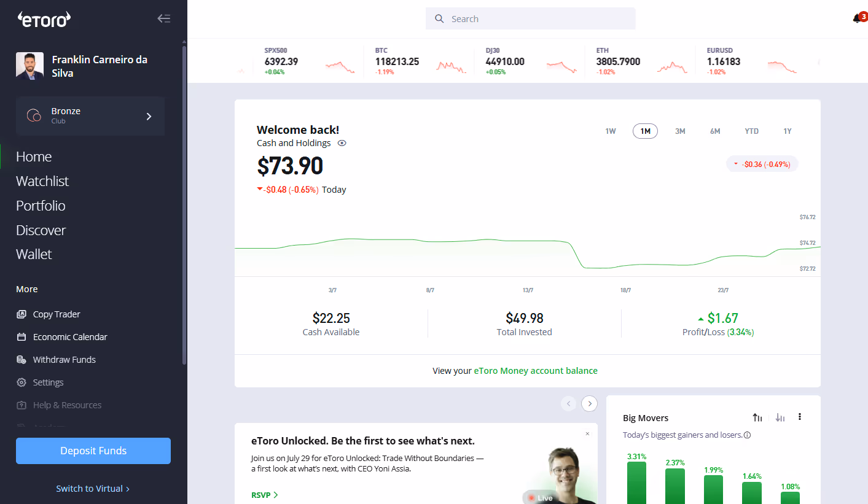Click Franklin's profile photo
This screenshot has height=504, width=868.
[x=29, y=66]
